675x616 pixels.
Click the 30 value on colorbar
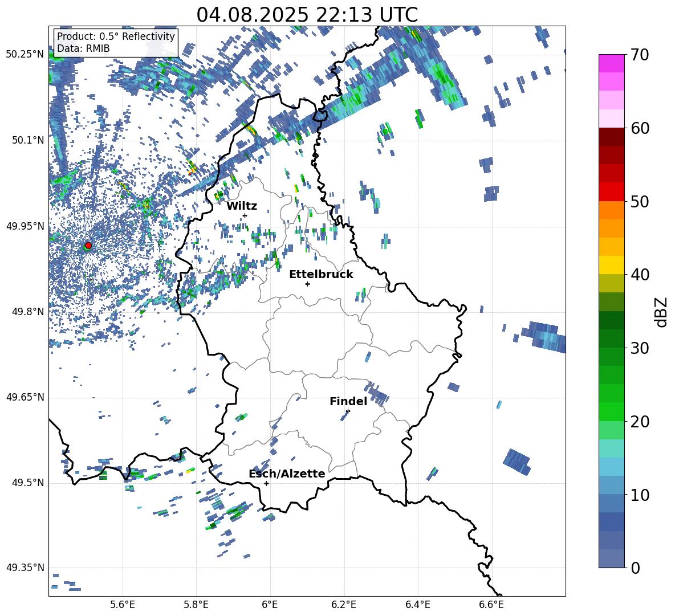[639, 348]
